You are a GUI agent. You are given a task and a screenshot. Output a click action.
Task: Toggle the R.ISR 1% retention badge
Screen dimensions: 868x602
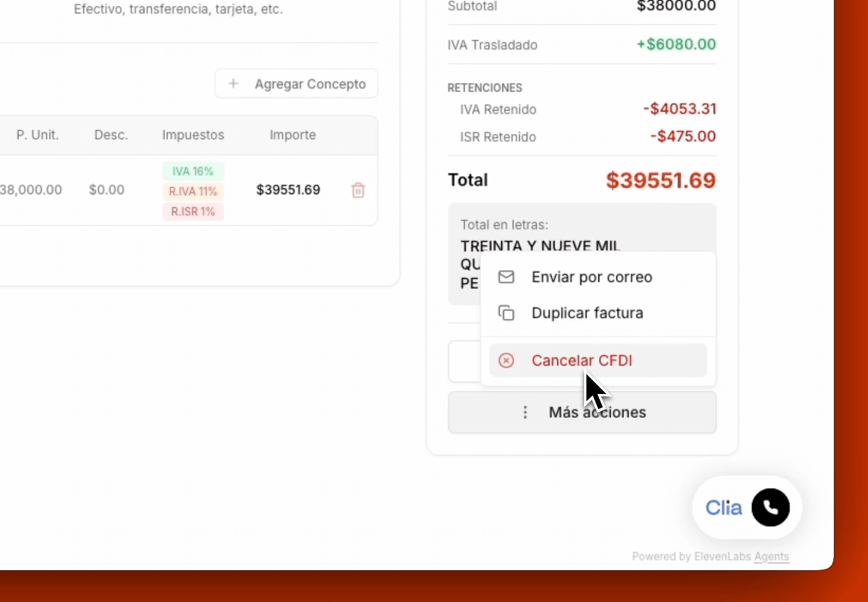pyautogui.click(x=193, y=211)
